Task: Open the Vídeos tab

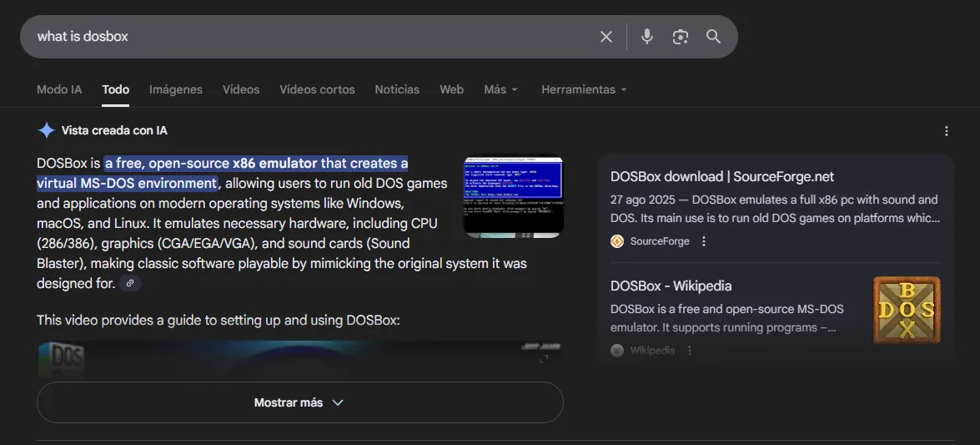Action: point(241,89)
